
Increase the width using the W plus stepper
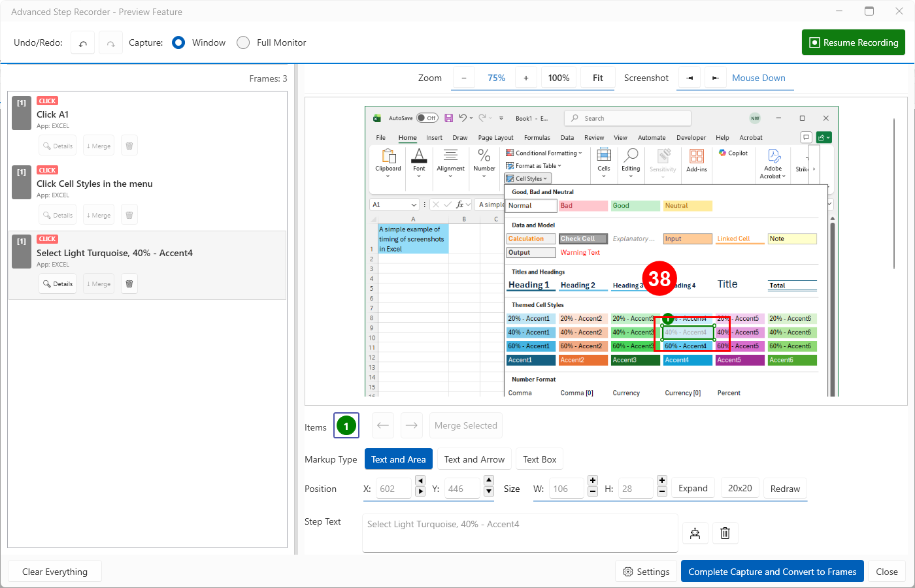click(x=593, y=480)
